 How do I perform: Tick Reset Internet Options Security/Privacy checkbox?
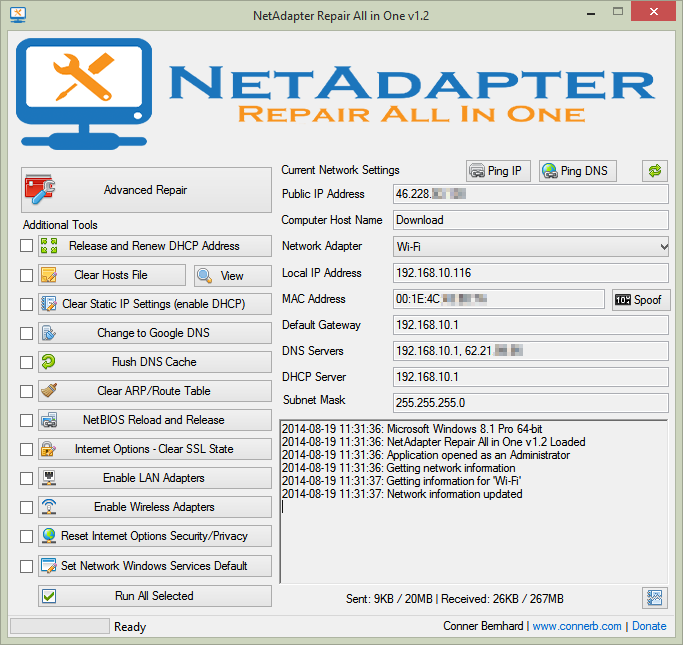(x=27, y=536)
